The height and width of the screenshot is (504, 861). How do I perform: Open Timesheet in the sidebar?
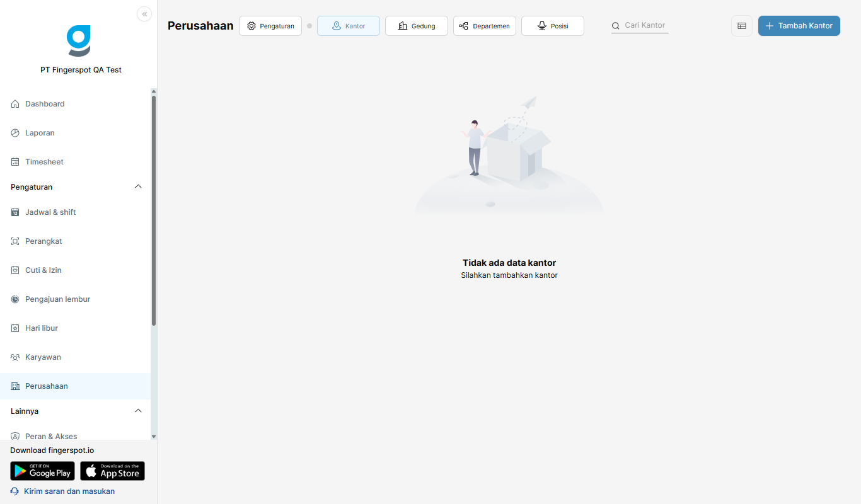pyautogui.click(x=75, y=162)
